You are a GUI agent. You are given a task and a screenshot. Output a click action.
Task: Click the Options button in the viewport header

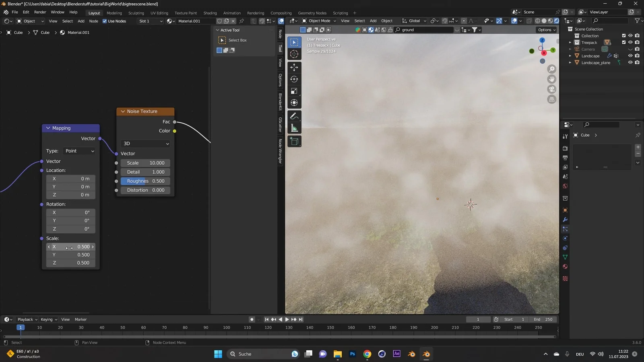coord(546,29)
